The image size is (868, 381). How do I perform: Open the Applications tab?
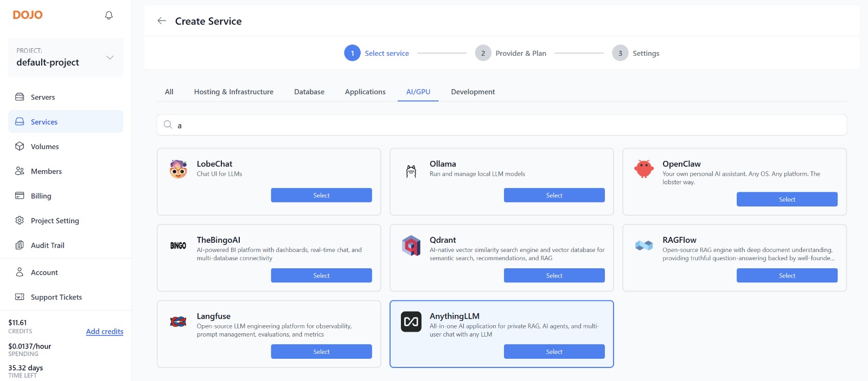[365, 92]
